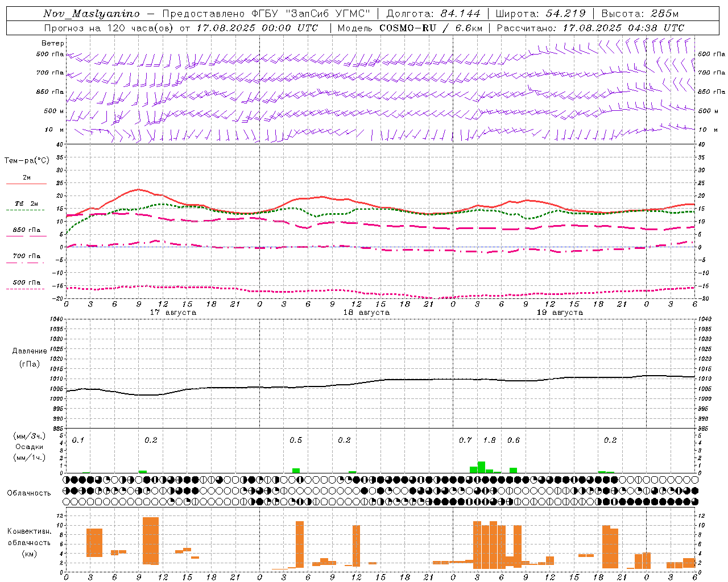Click the Давление panel label

tap(30, 351)
